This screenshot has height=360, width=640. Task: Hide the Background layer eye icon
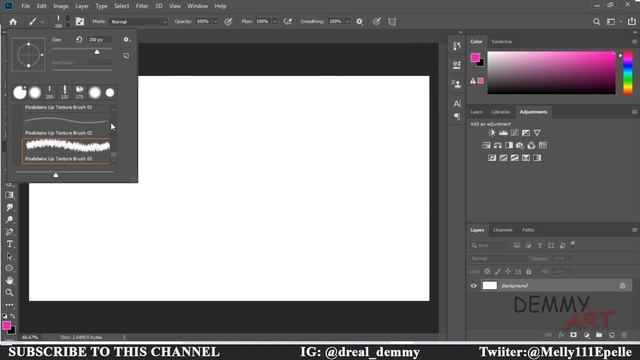pos(473,286)
